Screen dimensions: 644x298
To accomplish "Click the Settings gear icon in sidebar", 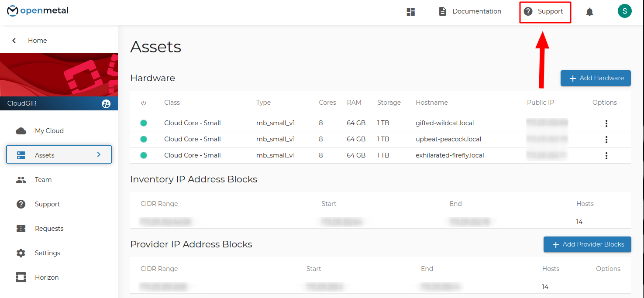I will pos(21,253).
